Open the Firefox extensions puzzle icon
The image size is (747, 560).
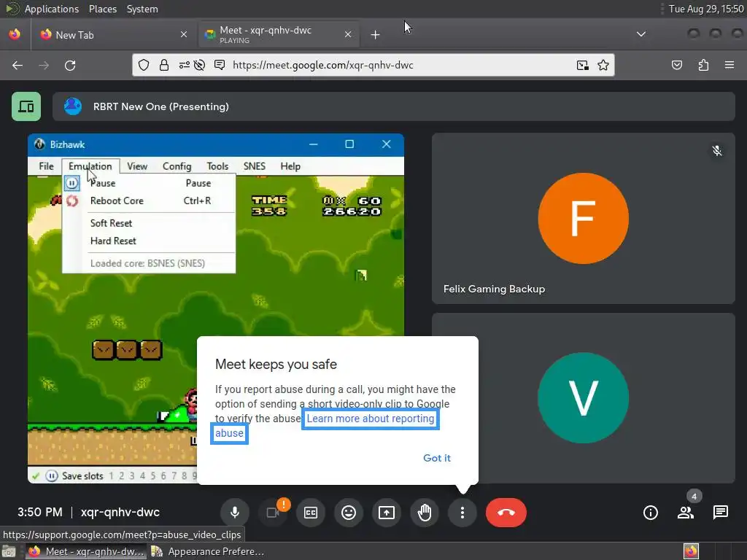click(x=703, y=65)
